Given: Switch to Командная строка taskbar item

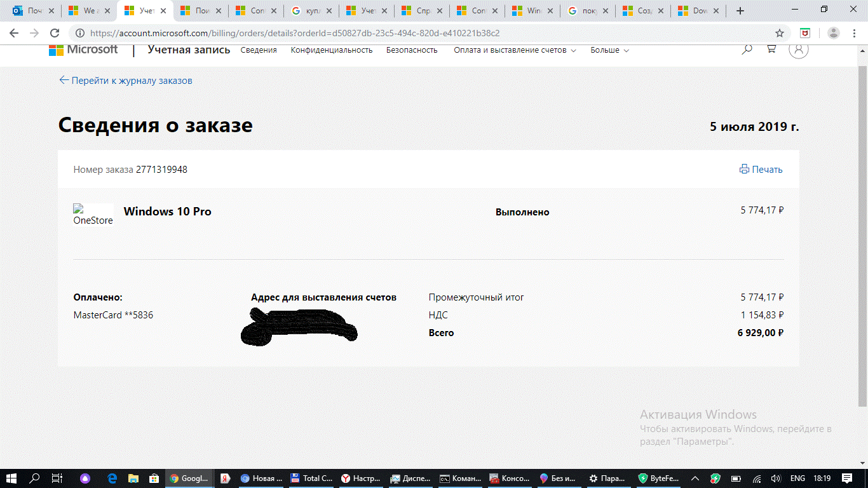Looking at the screenshot, I should coord(461,478).
